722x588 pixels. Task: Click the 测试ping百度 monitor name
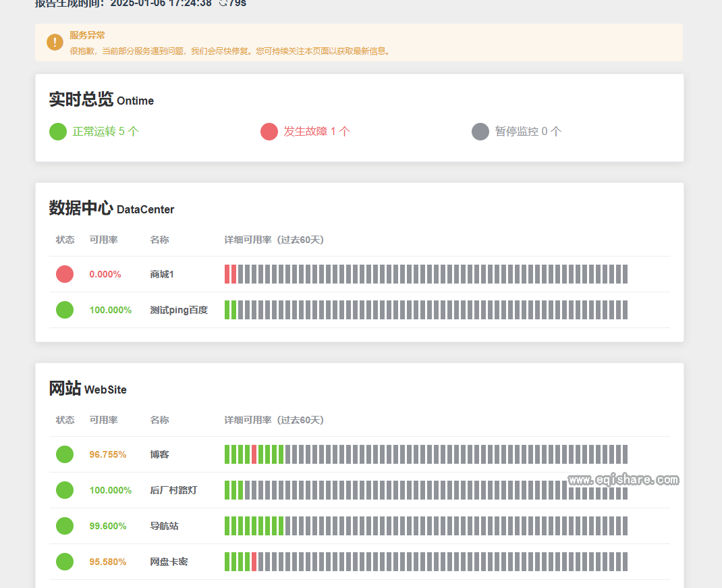click(x=178, y=310)
